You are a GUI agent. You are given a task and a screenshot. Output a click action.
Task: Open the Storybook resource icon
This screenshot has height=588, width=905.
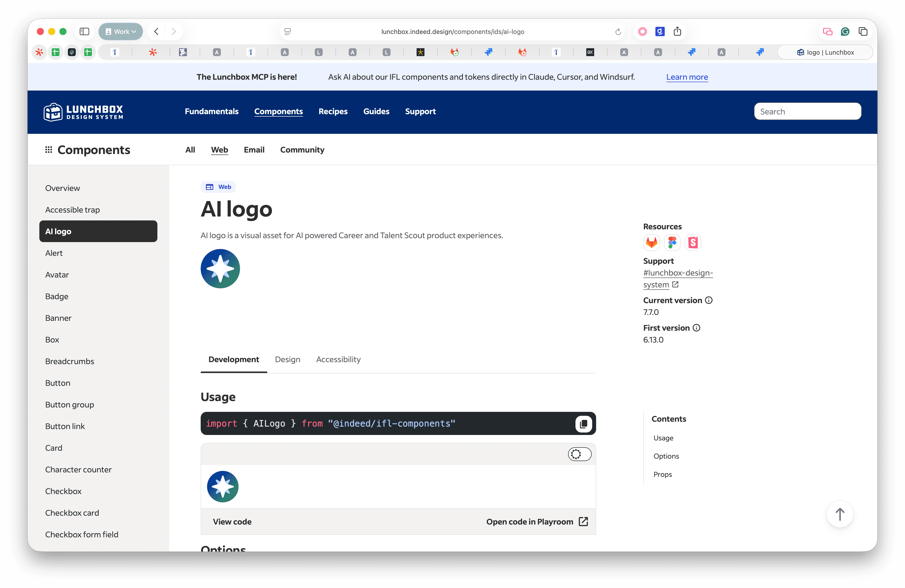click(693, 242)
